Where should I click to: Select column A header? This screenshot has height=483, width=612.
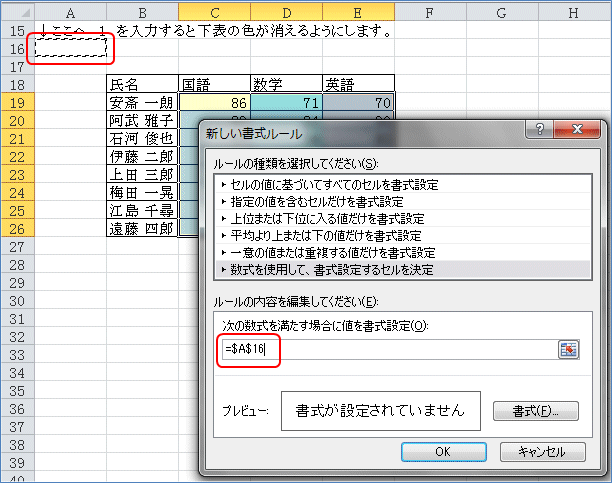tap(70, 12)
